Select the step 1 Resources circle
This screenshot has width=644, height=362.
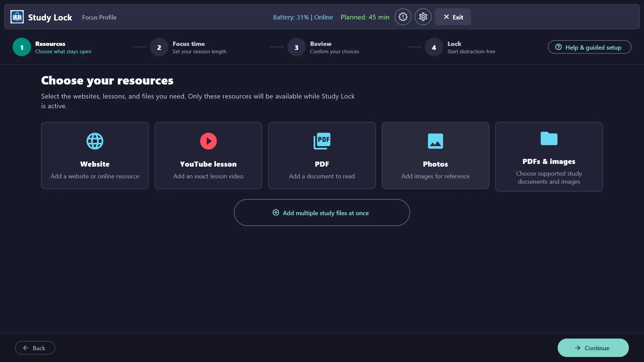click(x=22, y=47)
